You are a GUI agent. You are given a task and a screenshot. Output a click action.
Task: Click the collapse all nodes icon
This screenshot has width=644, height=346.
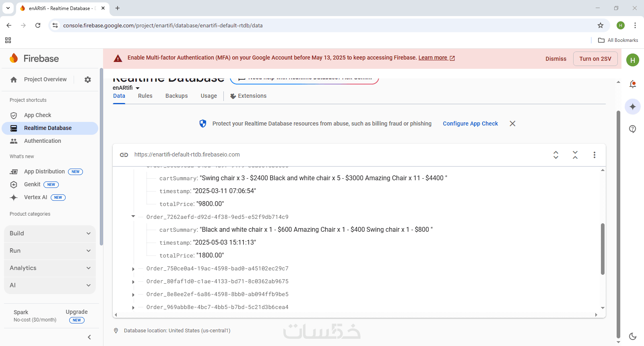(575, 155)
